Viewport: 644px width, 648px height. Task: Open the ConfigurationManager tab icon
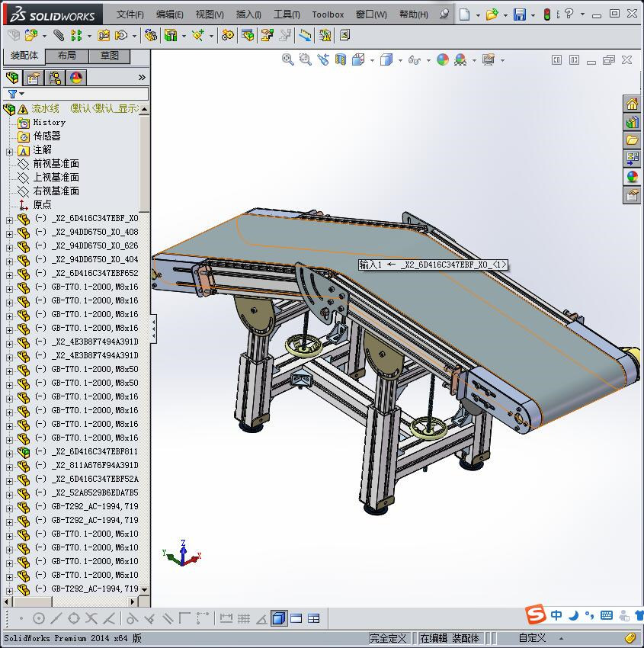pos(55,78)
